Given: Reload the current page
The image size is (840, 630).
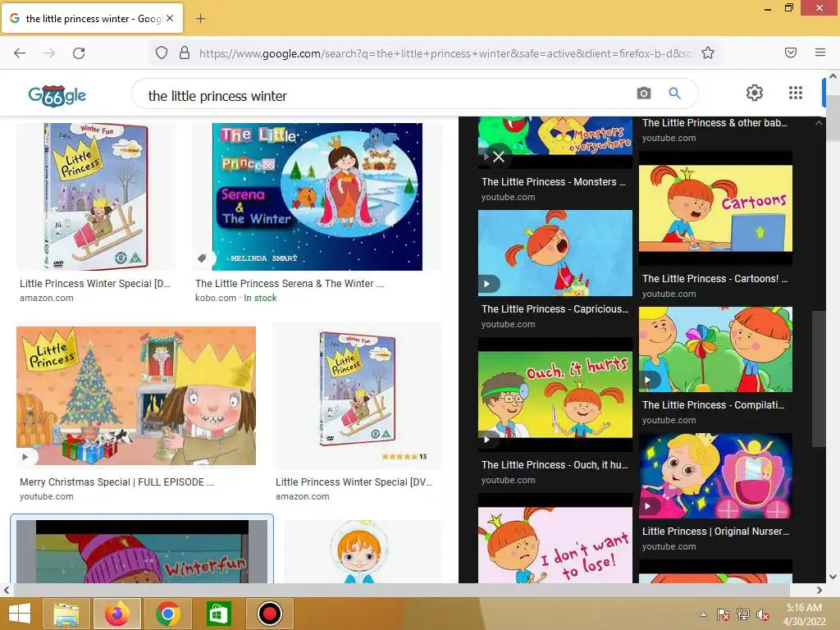Looking at the screenshot, I should coord(79,53).
